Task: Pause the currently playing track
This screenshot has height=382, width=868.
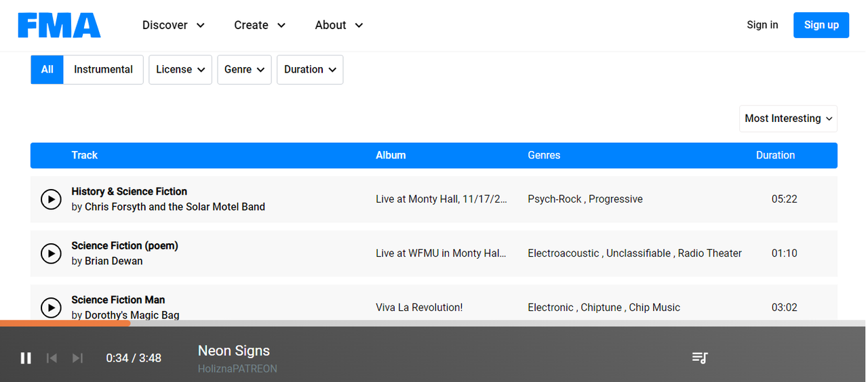Action: (26, 358)
